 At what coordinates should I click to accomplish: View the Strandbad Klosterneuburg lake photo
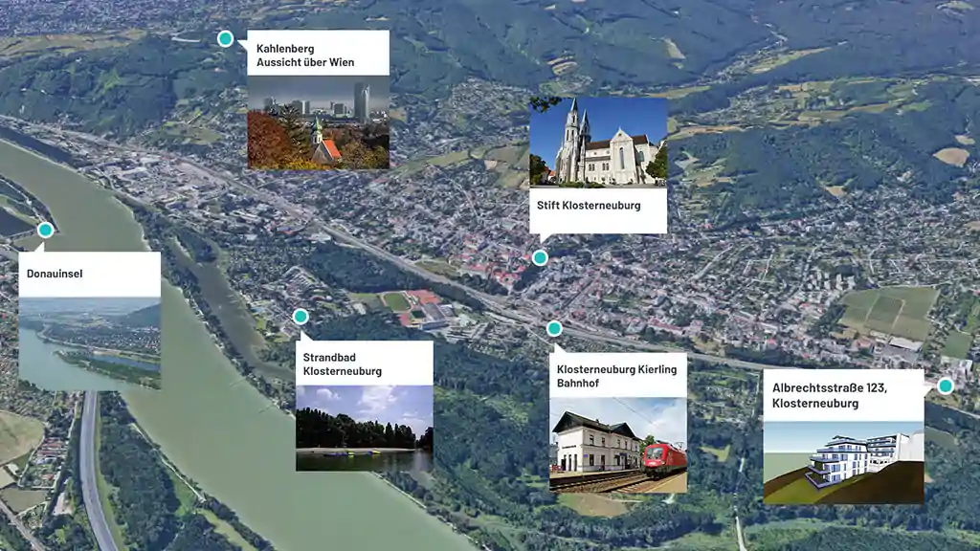coord(364,428)
